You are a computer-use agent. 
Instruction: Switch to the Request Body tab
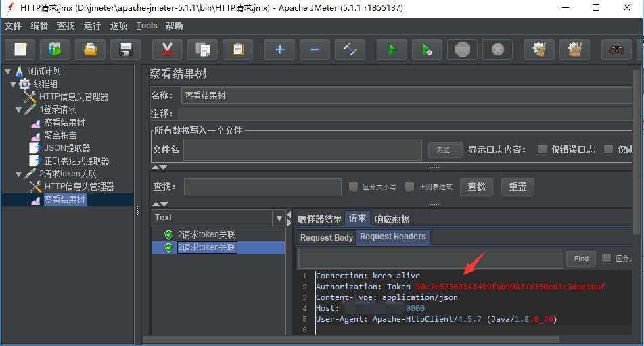(327, 238)
